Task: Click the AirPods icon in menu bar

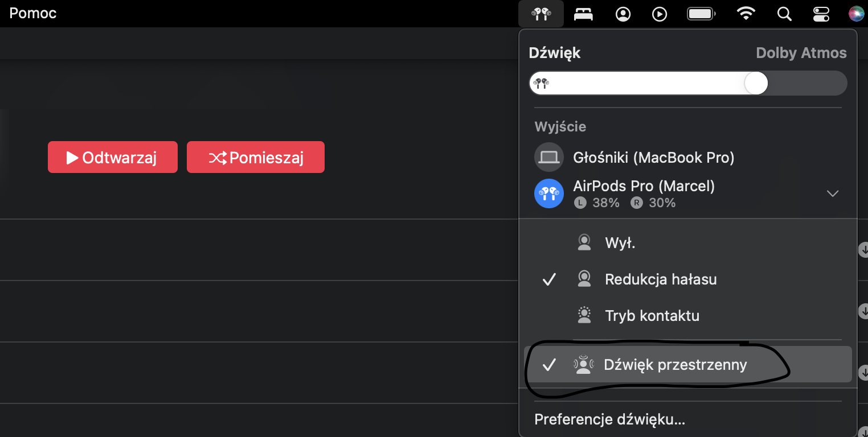Action: click(541, 14)
